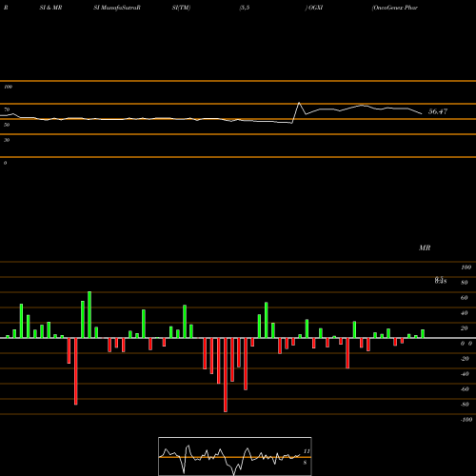Click the SI(TM) header label
The width and height of the screenshot is (476, 476).
pyautogui.click(x=181, y=8)
